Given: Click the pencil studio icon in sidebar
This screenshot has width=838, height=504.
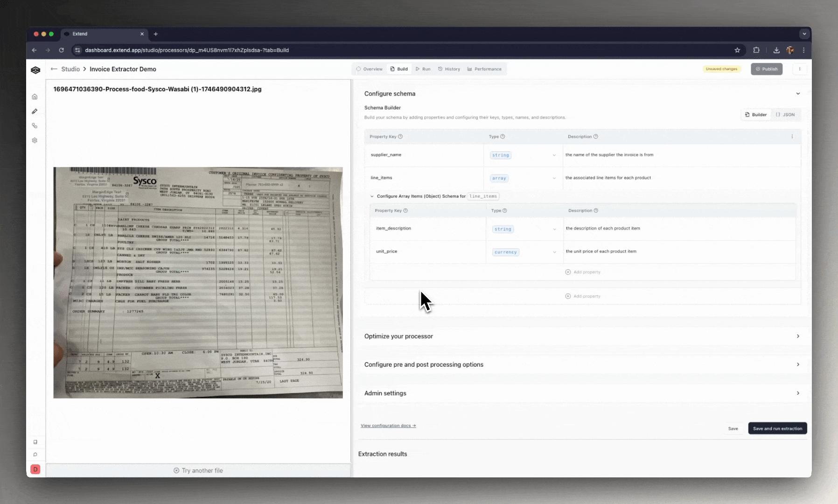Looking at the screenshot, I should [x=35, y=111].
